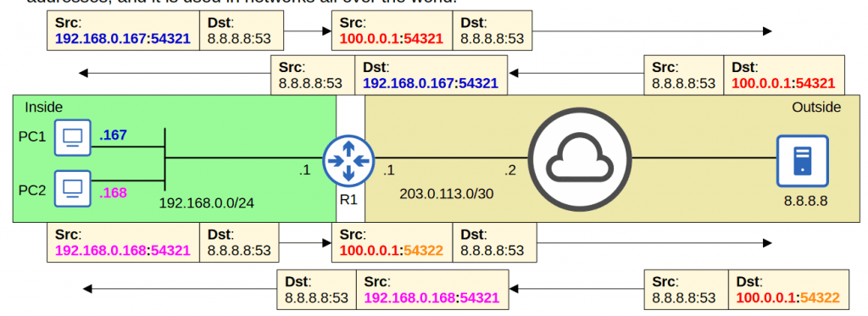Click the Internet cloud icon

click(580, 160)
